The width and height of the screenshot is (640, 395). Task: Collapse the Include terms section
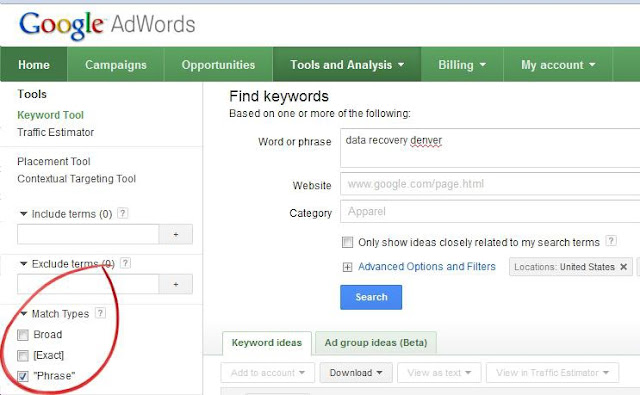pos(24,213)
